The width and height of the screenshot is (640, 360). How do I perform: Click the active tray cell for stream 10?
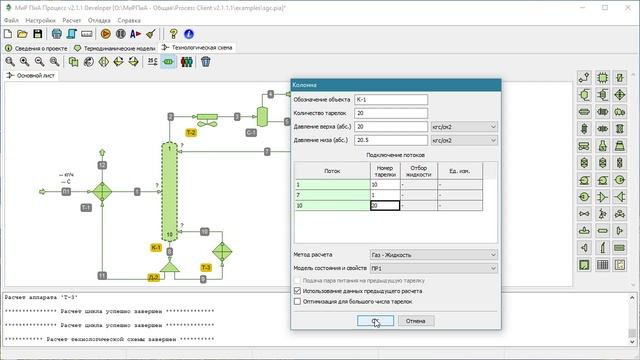[x=385, y=206]
